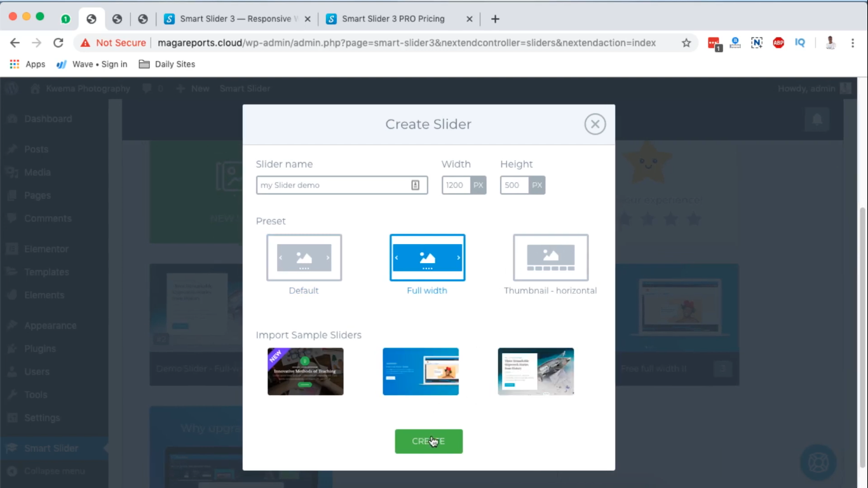Close the Smart Slider 3 — Responsive tab
This screenshot has width=868, height=488.
[x=308, y=19]
